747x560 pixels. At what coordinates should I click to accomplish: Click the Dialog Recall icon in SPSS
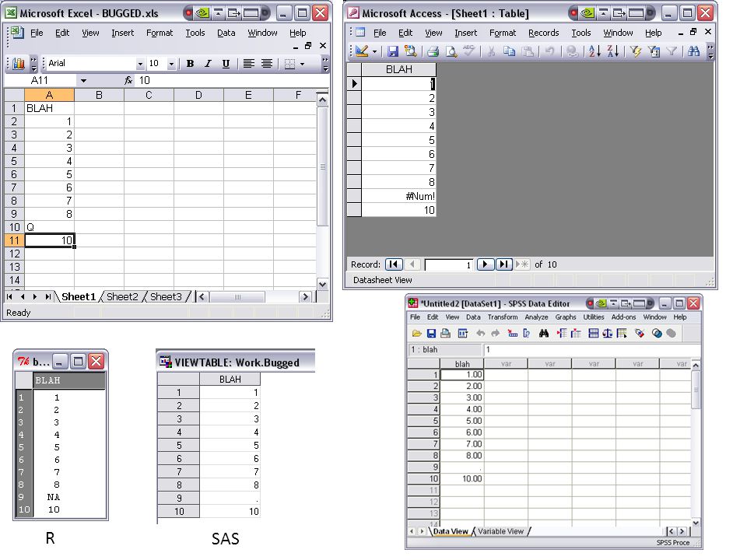pos(462,334)
